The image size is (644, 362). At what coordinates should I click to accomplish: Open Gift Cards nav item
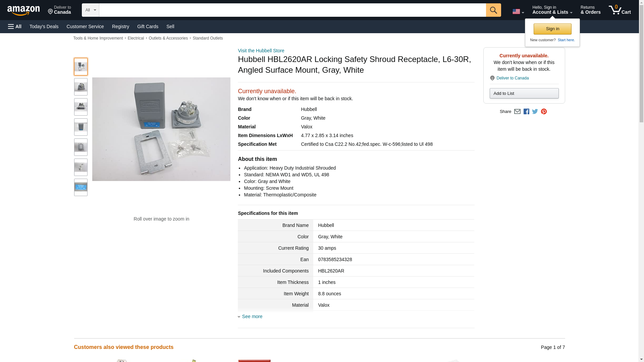(148, 26)
